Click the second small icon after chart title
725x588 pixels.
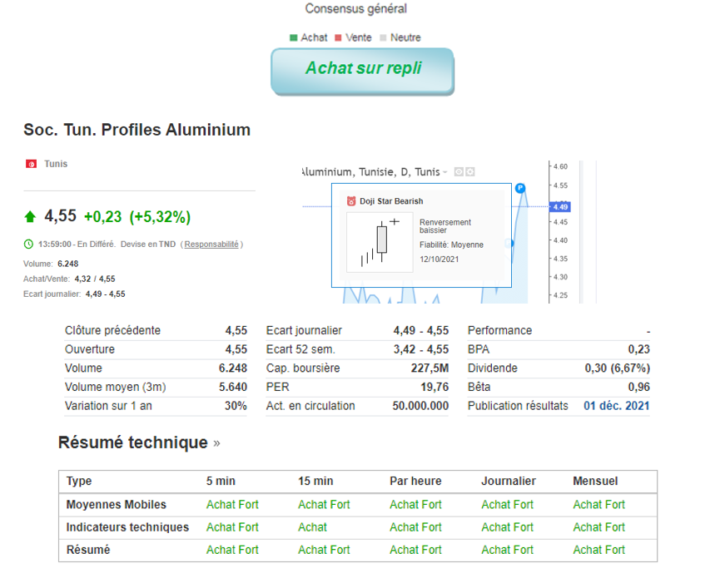click(470, 171)
